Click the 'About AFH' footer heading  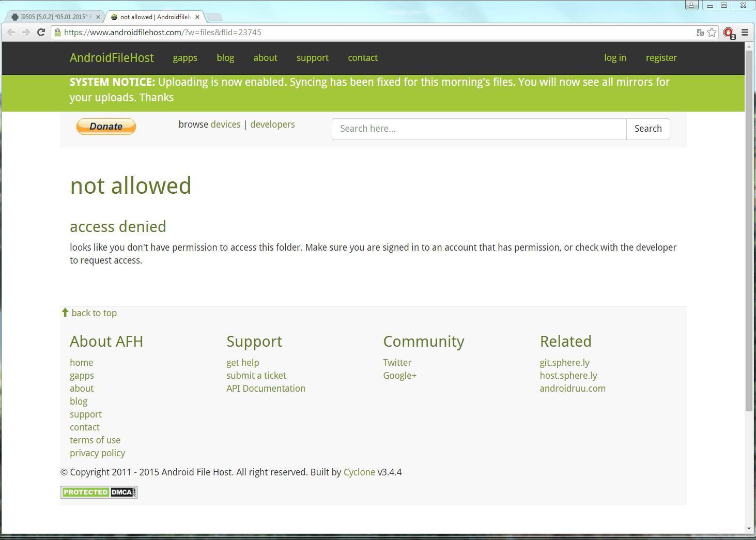(106, 342)
